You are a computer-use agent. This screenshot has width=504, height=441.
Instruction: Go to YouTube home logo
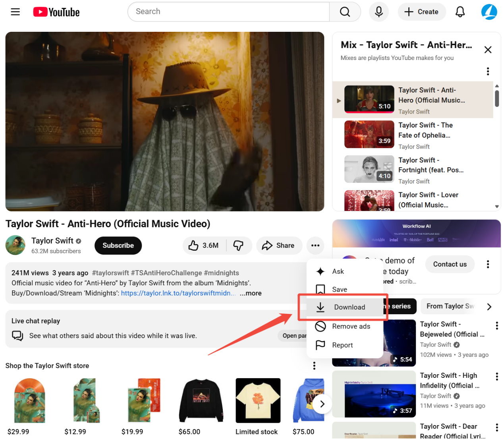(56, 12)
